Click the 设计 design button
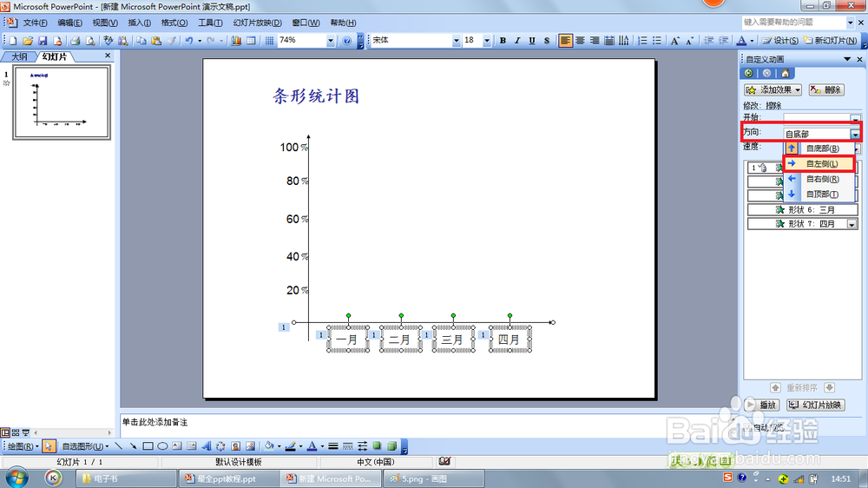Screen dimensions: 868x488 pos(780,41)
